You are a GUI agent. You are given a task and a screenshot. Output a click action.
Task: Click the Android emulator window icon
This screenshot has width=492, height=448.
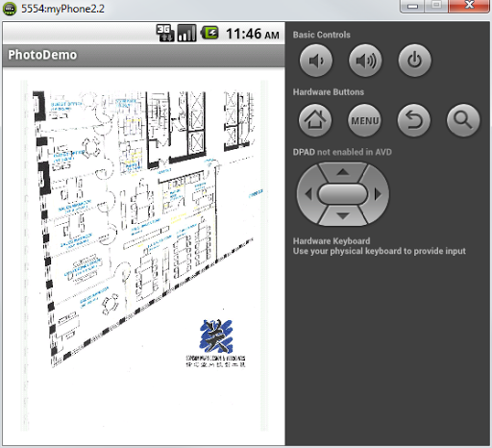10,9
